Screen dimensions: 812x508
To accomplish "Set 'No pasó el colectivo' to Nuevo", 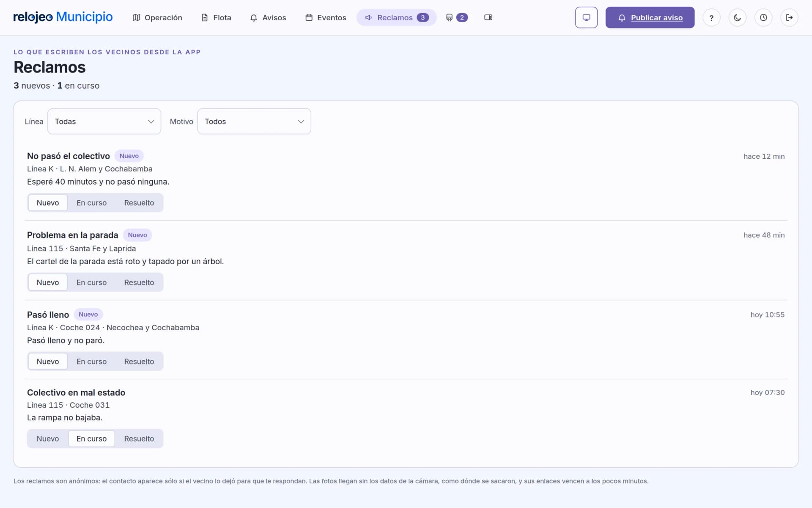I will (48, 203).
